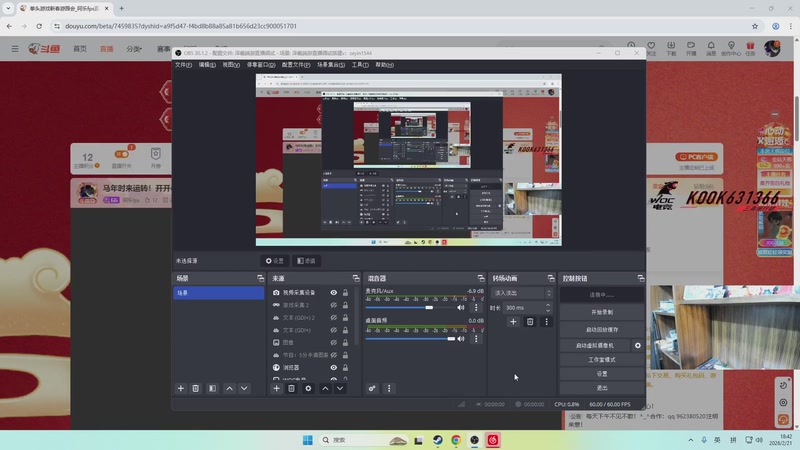Open the 淡入淡出 transition dropdown

coord(522,293)
